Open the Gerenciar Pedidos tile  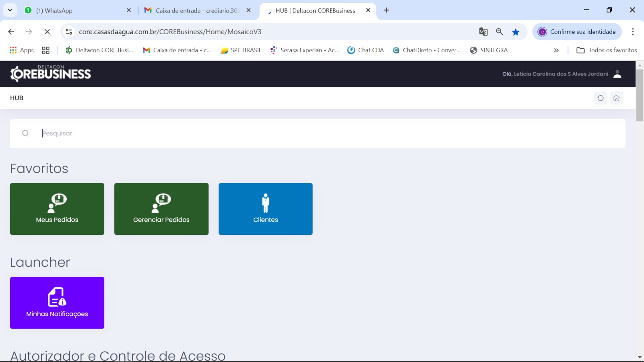161,209
